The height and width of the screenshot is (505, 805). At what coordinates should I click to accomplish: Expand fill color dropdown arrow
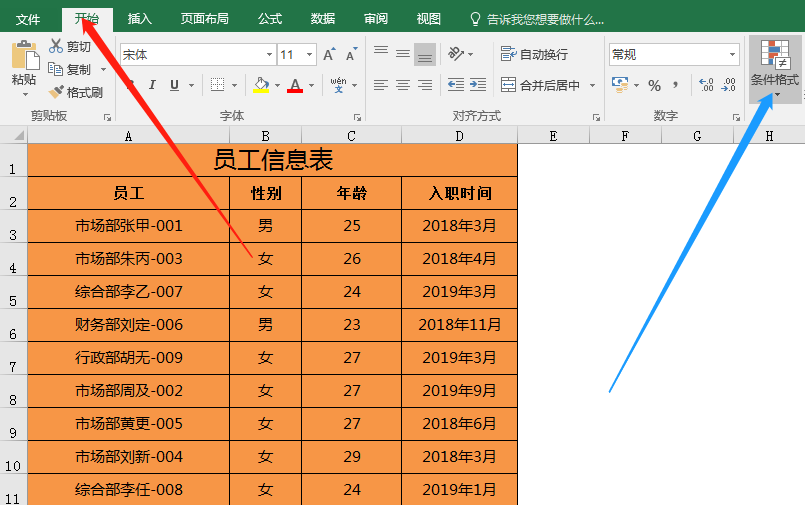pos(277,85)
